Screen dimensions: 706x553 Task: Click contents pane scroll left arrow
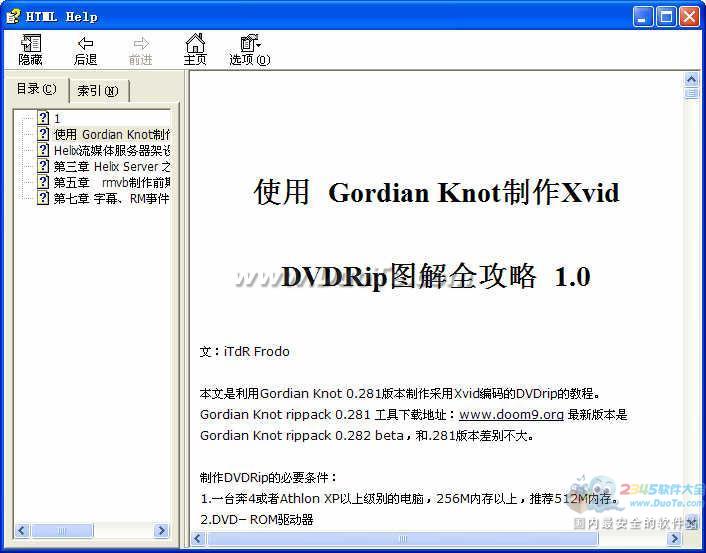22,530
